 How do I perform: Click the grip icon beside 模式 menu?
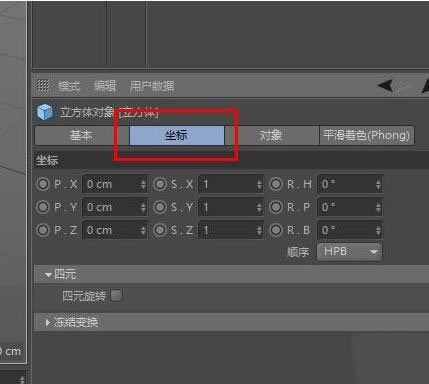tap(43, 86)
